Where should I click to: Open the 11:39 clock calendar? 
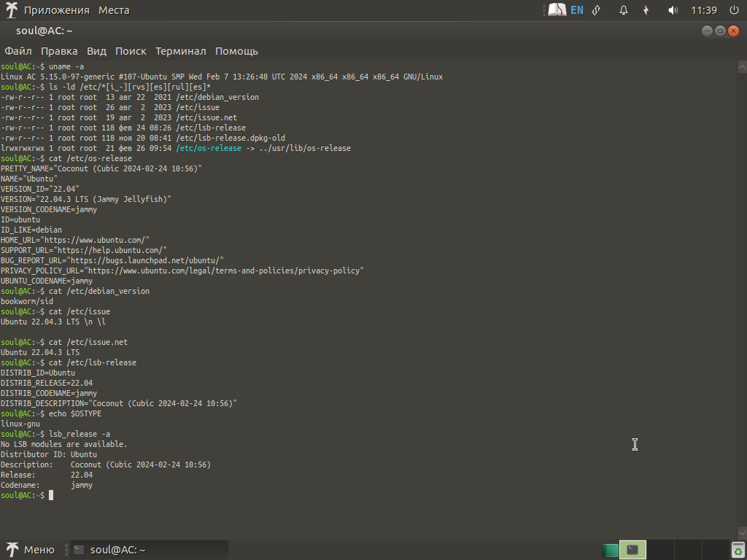[704, 10]
